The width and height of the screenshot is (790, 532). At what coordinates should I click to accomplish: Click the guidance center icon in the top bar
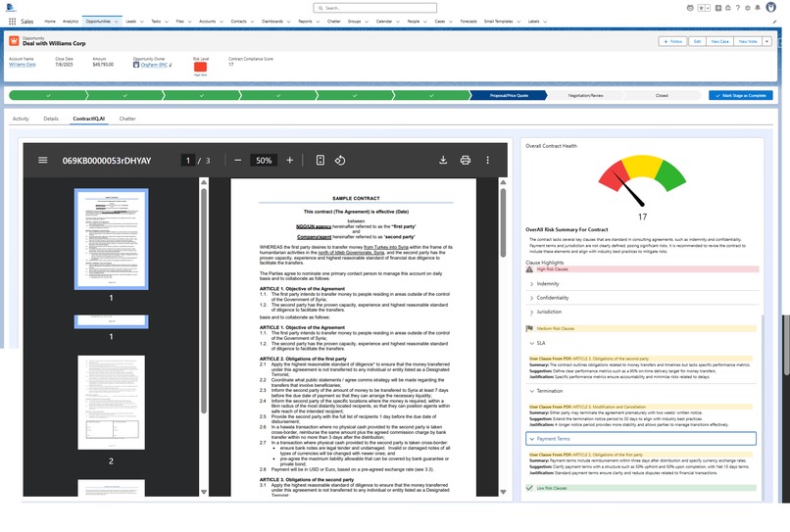728,8
